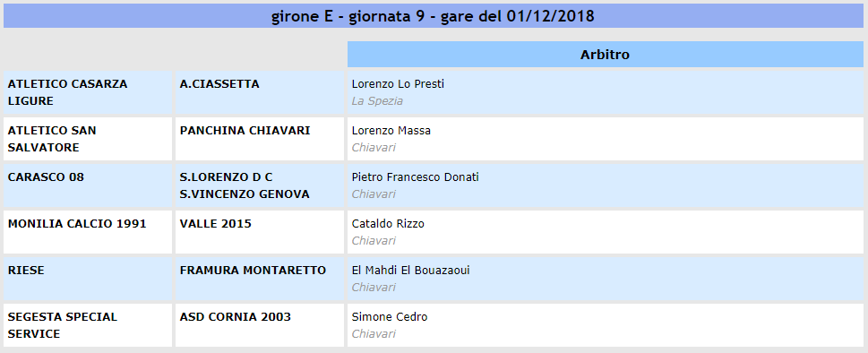Click La Spezia referee section text
Viewport: 868px width, 353px height.
point(377,101)
